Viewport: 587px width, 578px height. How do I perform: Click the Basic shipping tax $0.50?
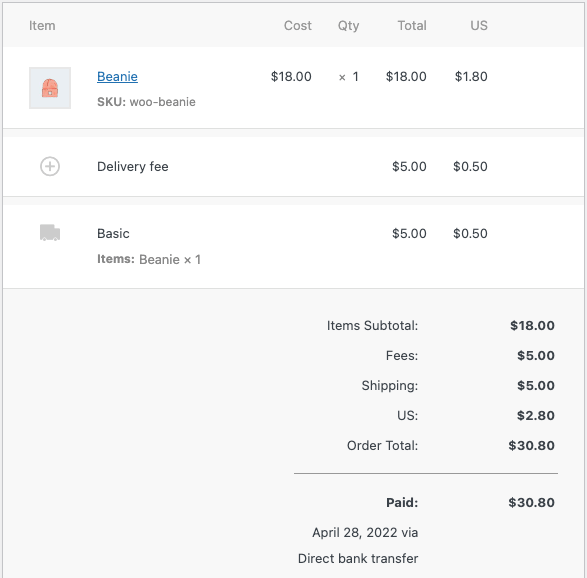click(470, 233)
